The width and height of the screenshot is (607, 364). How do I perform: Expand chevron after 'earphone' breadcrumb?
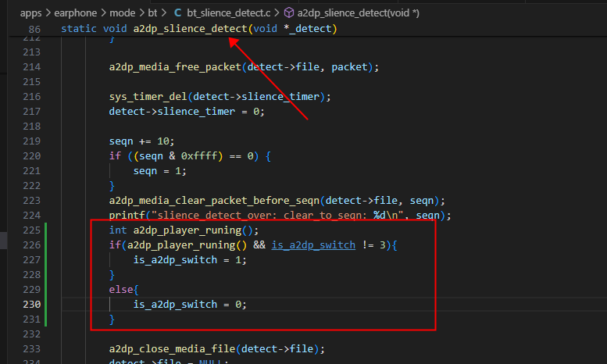(103, 12)
